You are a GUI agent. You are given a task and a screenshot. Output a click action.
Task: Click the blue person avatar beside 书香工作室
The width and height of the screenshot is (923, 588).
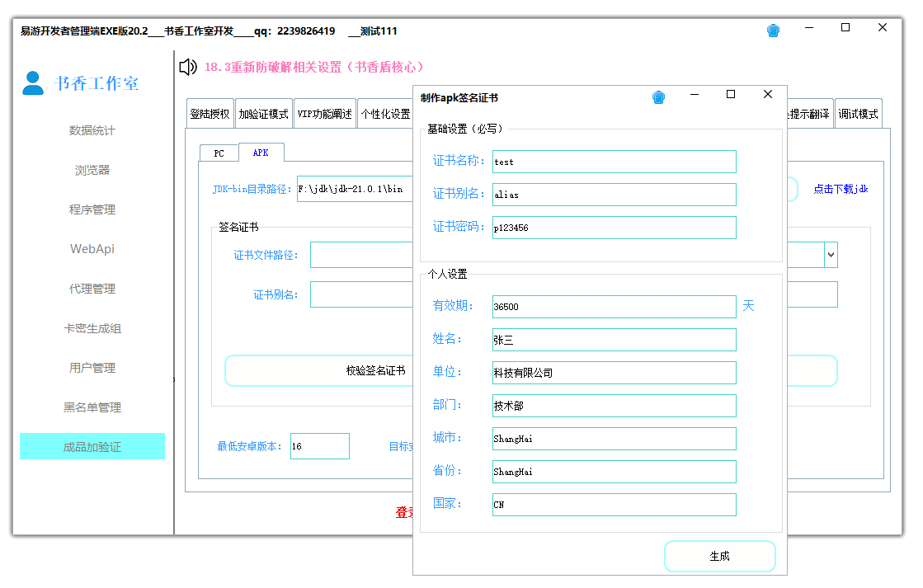point(31,81)
